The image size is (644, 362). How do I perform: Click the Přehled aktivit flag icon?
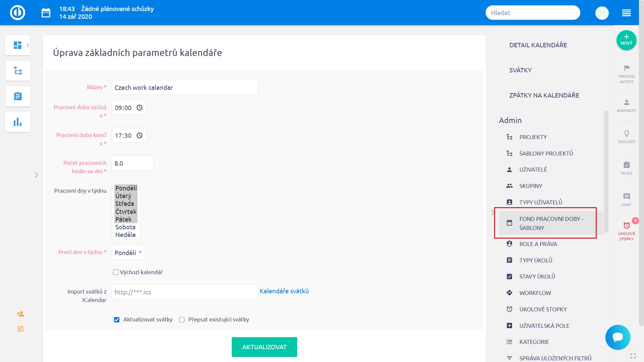[626, 68]
